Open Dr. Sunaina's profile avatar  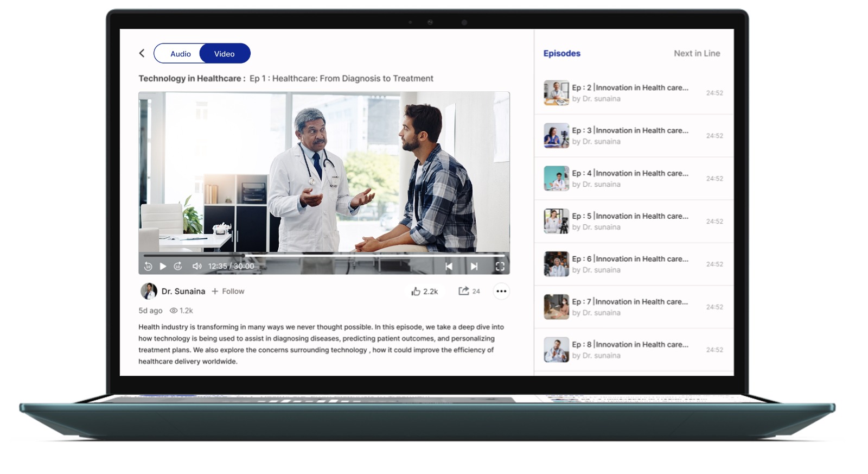click(149, 291)
